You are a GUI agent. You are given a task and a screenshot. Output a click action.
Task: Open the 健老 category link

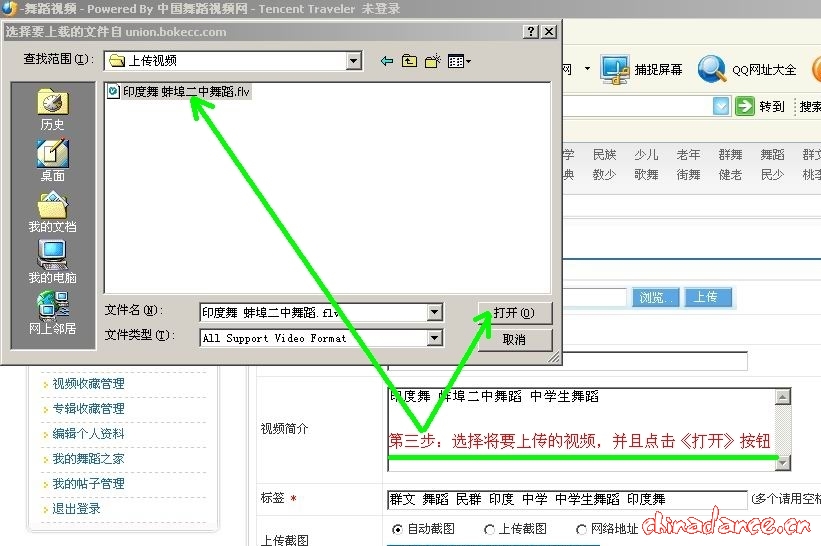coord(730,174)
